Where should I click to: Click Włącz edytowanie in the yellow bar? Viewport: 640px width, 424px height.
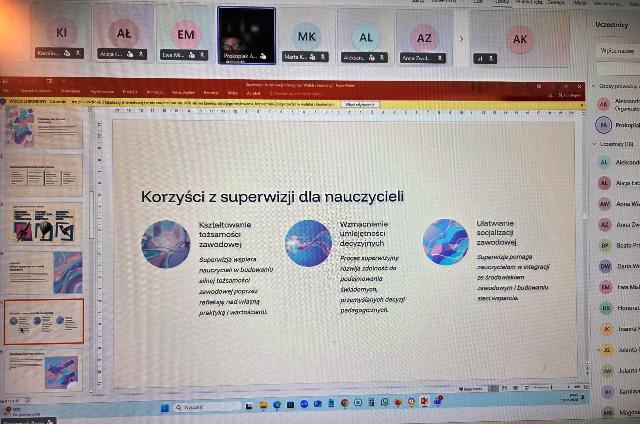tap(360, 104)
